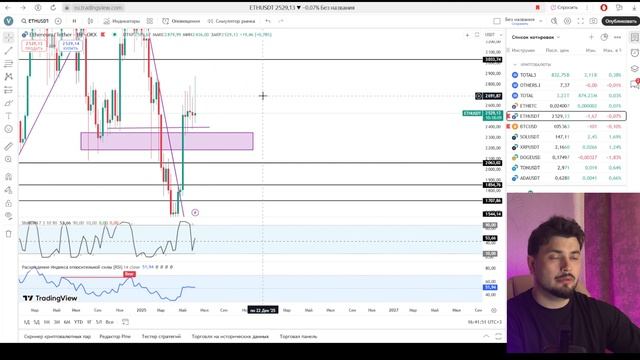This screenshot has height=360, width=640.
Task: Add a symbol to the watchlist
Action: coord(591,37)
